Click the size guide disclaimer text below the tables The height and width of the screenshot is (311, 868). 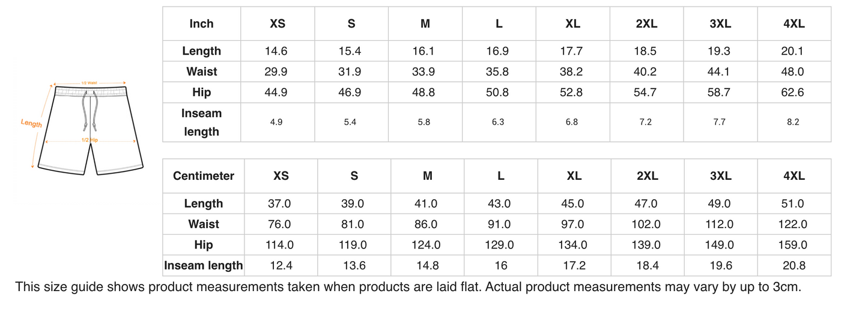point(408,287)
